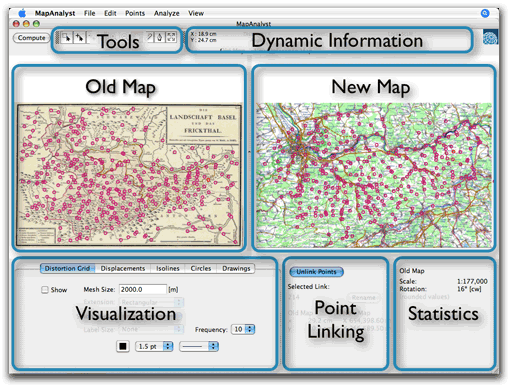This screenshot has height=386, width=513.
Task: Select the pencil tool in toolbar
Action: pyautogui.click(x=150, y=37)
